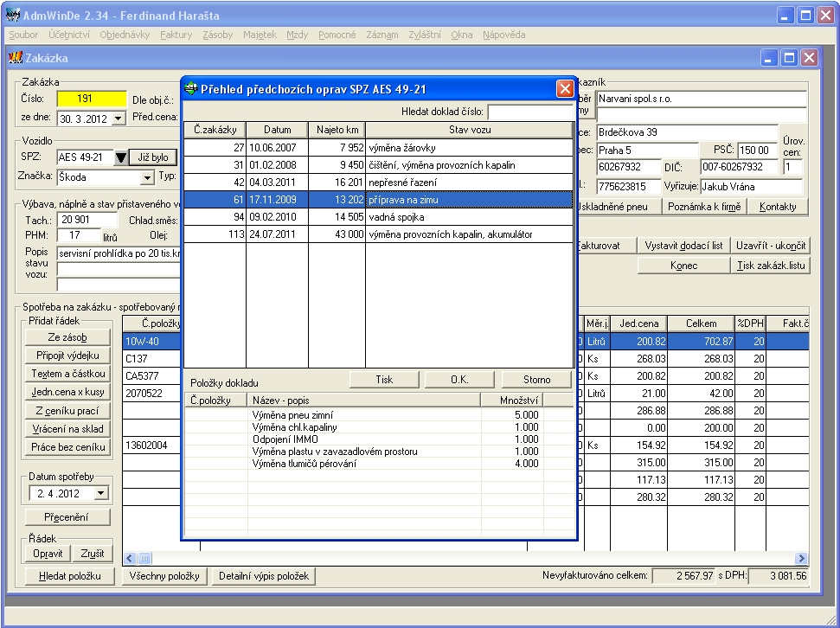Viewport: 840px width, 628px height.
Task: Click into Hledat doklad číslo field
Action: coord(529,112)
